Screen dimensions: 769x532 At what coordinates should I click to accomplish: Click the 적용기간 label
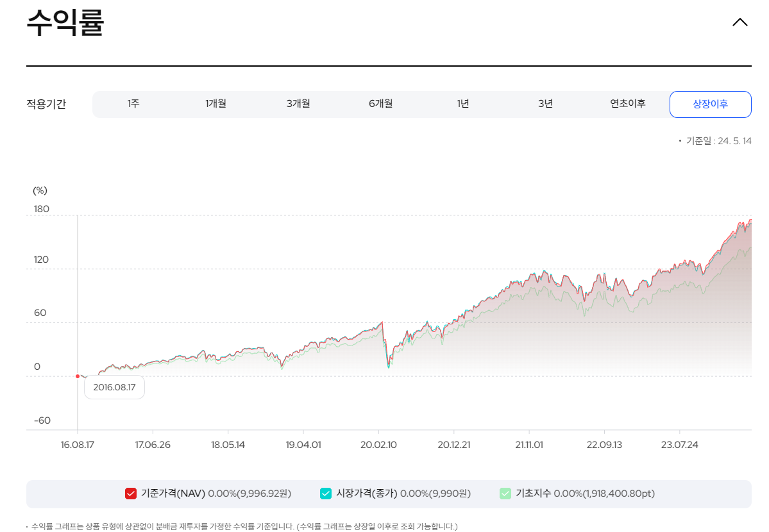pos(46,104)
